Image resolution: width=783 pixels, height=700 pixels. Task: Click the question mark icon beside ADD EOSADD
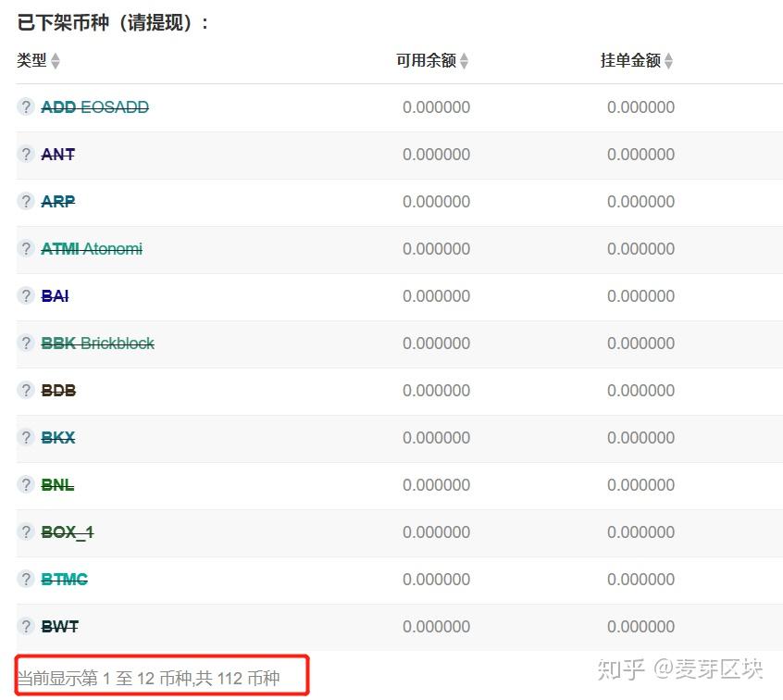(26, 107)
